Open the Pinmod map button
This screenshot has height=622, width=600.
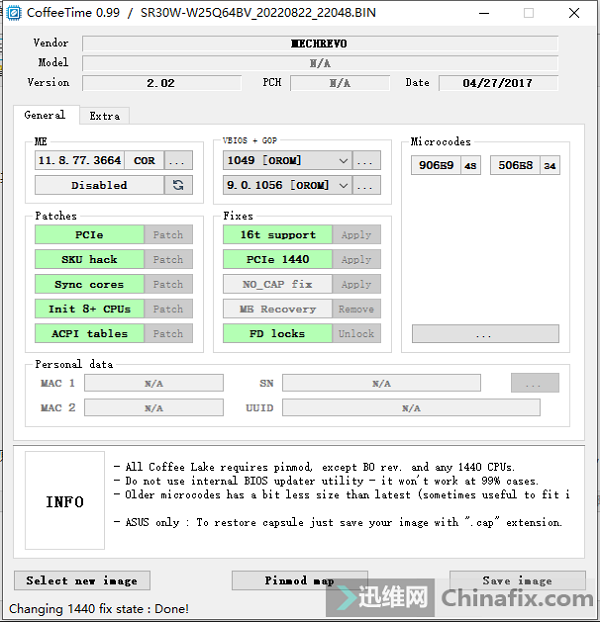300,580
